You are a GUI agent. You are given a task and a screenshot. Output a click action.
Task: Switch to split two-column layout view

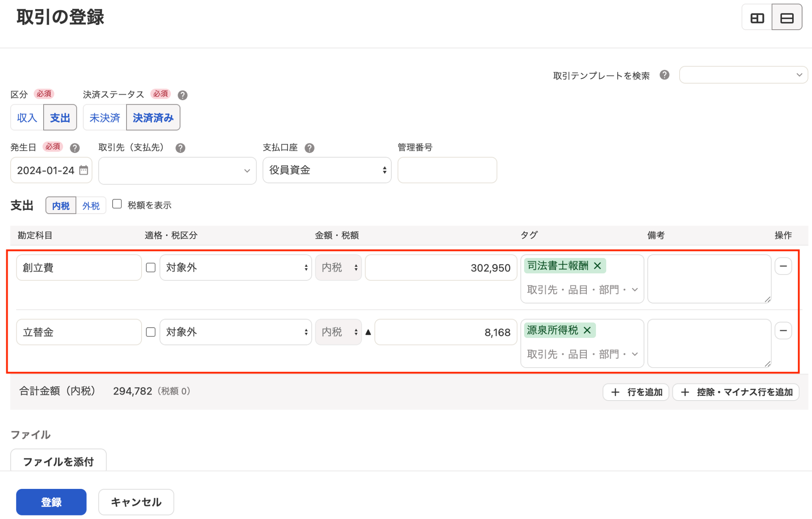click(x=757, y=18)
